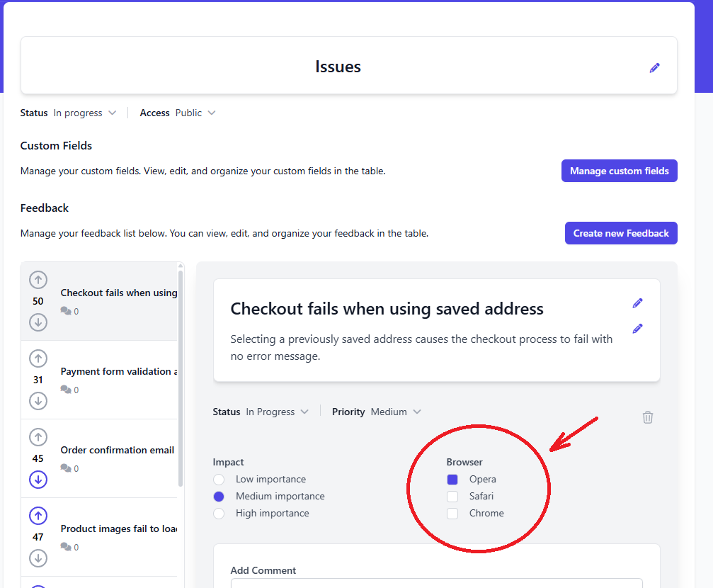Check the Safari browser checkbox
The height and width of the screenshot is (588, 713).
(x=452, y=497)
